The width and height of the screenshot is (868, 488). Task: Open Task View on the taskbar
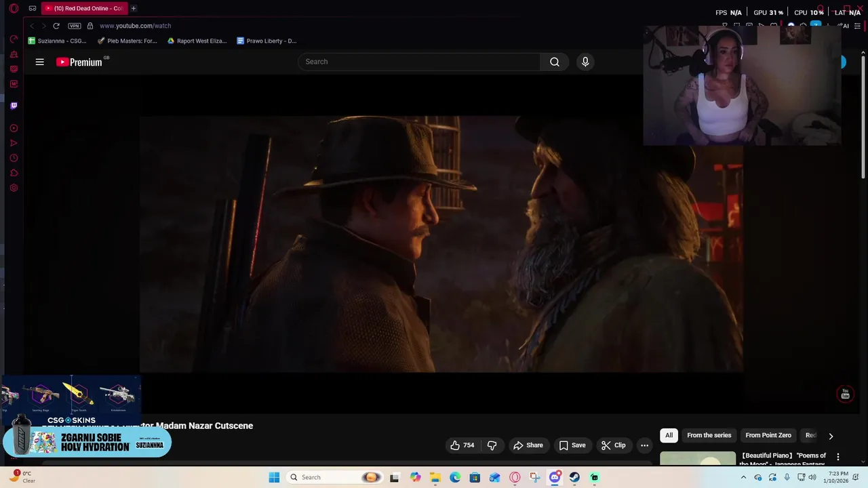point(395,477)
